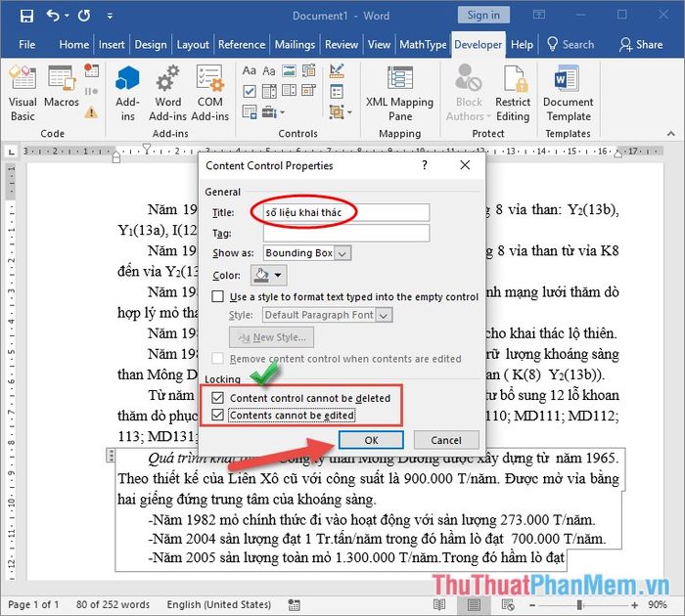Open the Visual Basic editor
This screenshot has height=616, width=685.
click(23, 93)
